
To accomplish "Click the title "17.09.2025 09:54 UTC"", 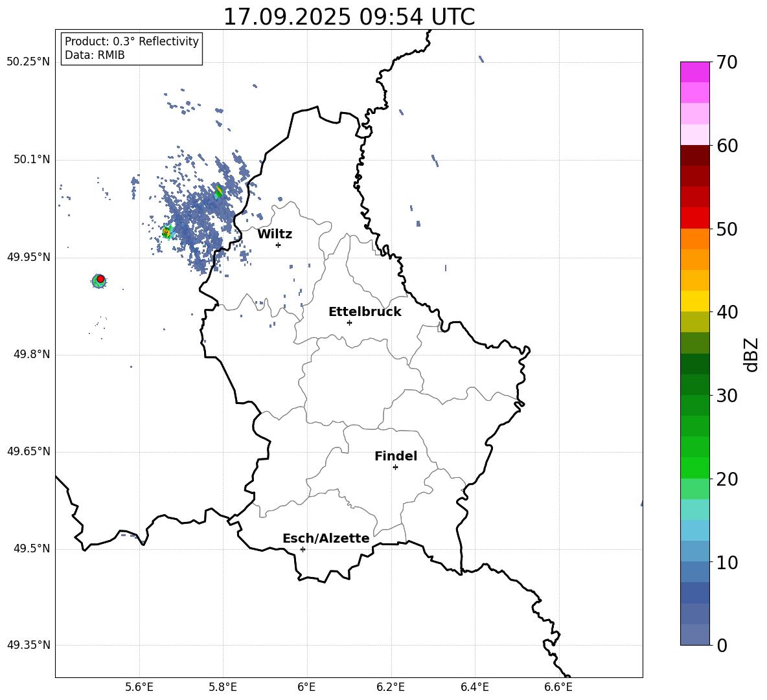I will [349, 17].
